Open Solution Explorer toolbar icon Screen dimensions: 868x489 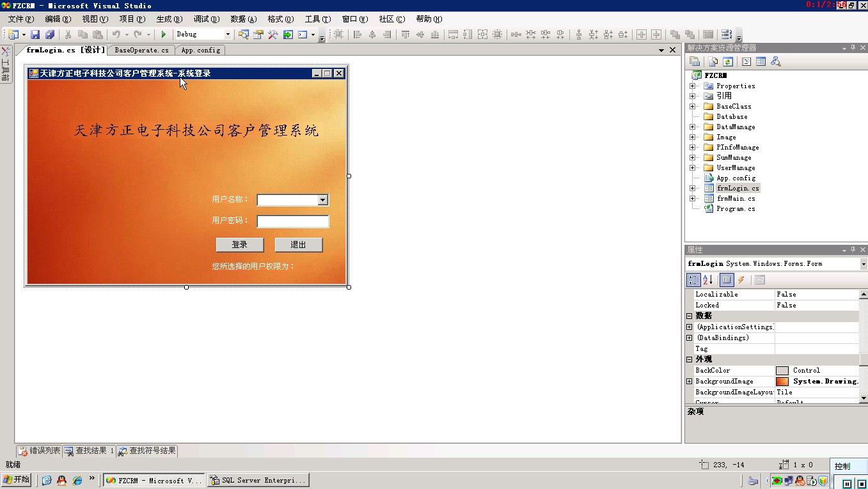(x=244, y=35)
